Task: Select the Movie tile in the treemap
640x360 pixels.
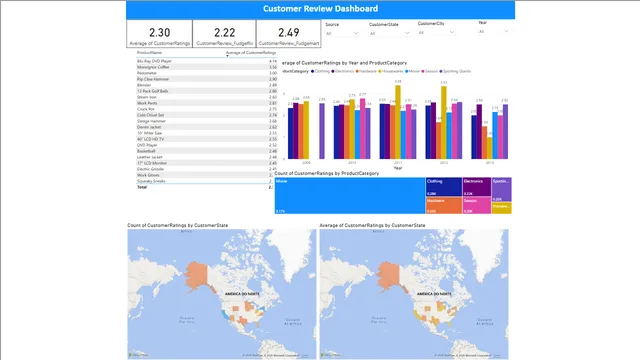Action: click(350, 196)
